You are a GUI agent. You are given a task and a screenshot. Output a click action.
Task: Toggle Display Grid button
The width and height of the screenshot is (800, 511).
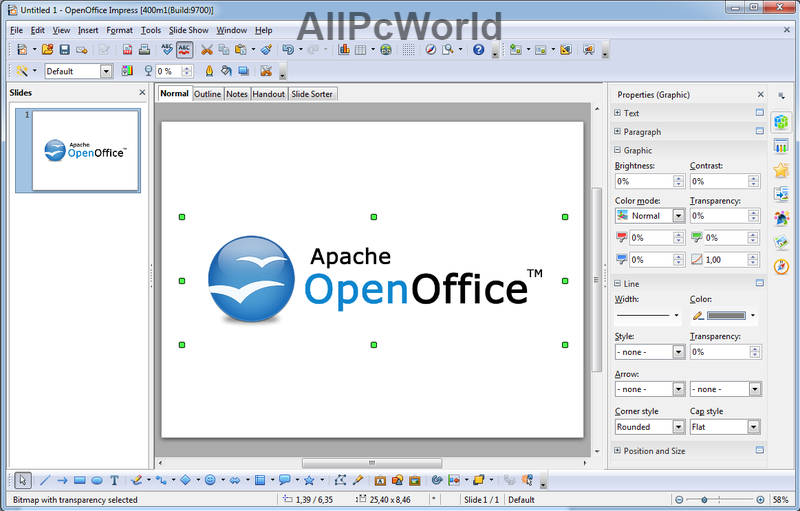click(x=408, y=49)
